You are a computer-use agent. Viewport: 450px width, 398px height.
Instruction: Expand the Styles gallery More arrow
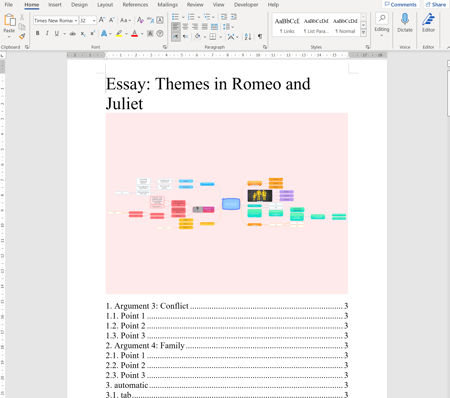pyautogui.click(x=364, y=33)
